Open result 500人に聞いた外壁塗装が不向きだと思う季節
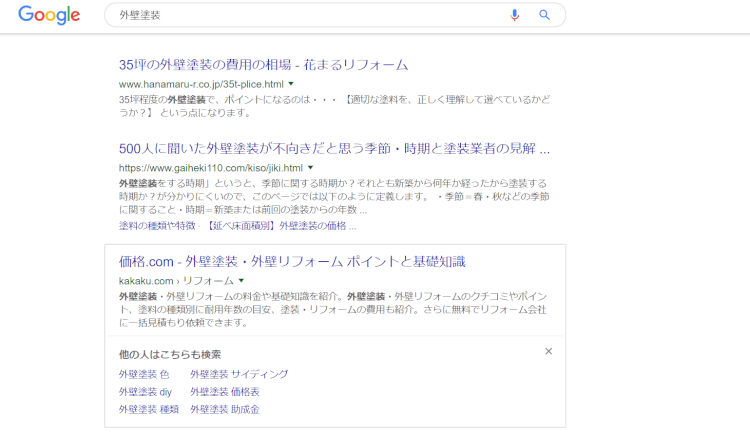The image size is (750, 433). (x=334, y=148)
